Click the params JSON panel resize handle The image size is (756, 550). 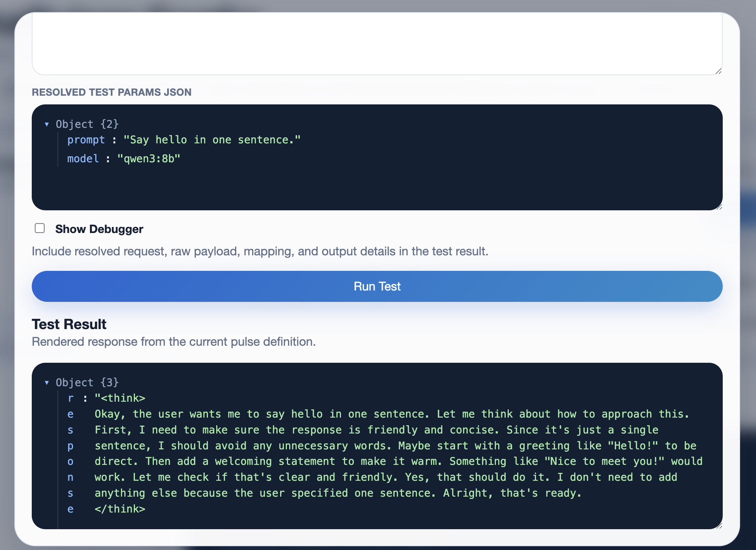point(719,207)
